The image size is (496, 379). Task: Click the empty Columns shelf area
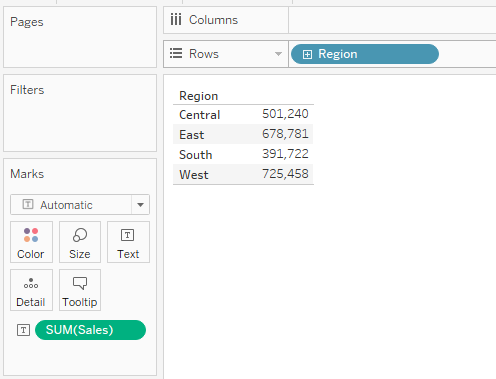pos(392,20)
